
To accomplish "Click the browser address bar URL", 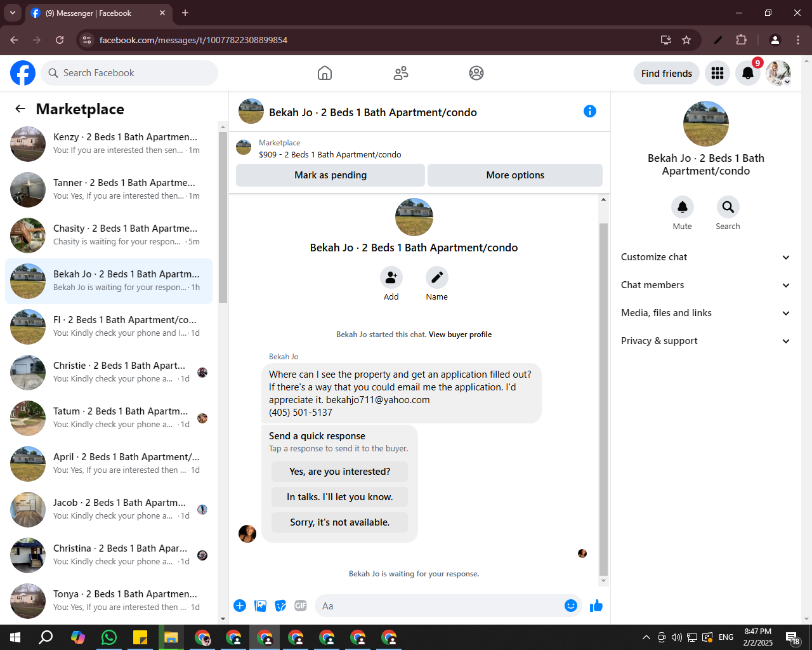I will click(193, 40).
